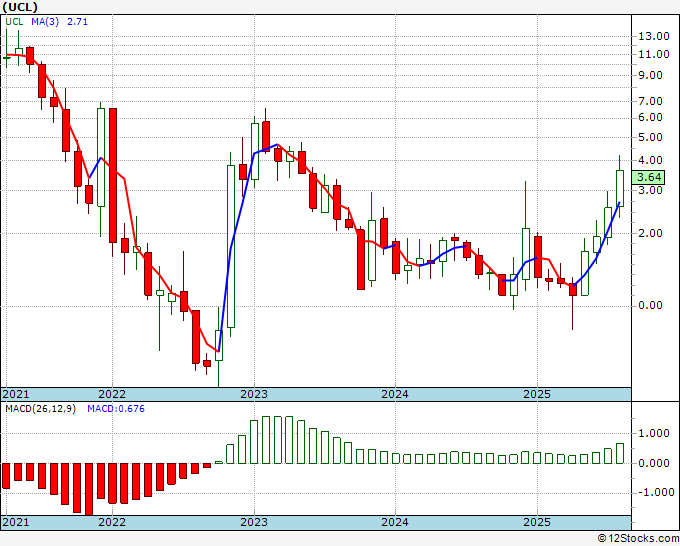The height and width of the screenshot is (546, 680).
Task: Click the 11.00 price axis label
Action: tap(654, 54)
